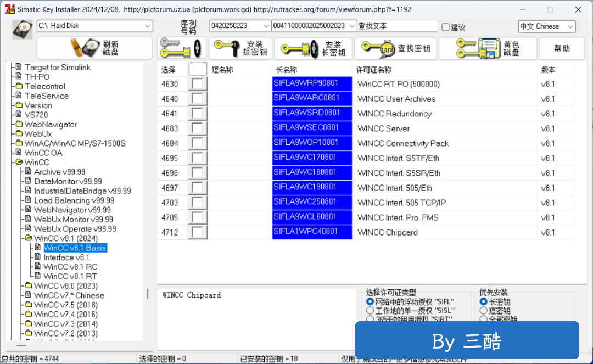Click the WebNavigator folder icon
This screenshot has height=364, width=593.
point(19,124)
